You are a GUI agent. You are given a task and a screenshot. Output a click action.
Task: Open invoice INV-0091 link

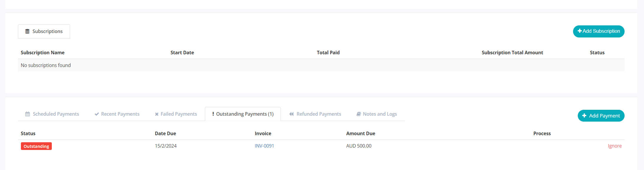[264, 146]
